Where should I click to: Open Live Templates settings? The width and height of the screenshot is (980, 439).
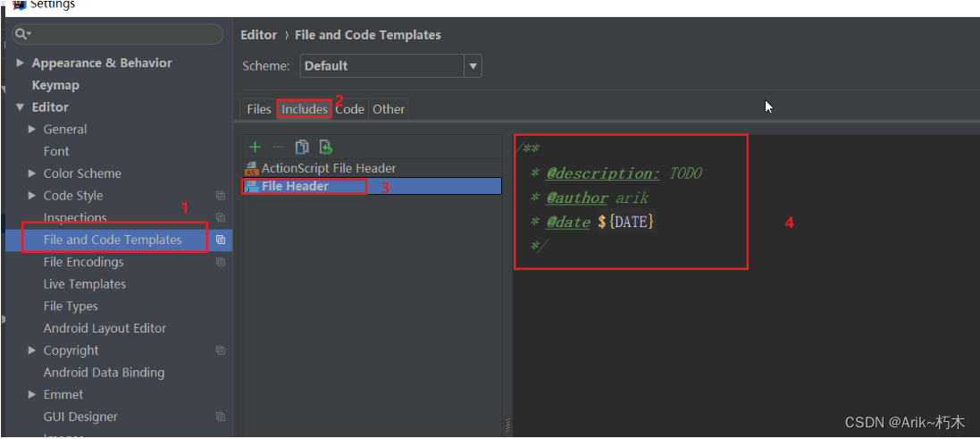click(84, 284)
